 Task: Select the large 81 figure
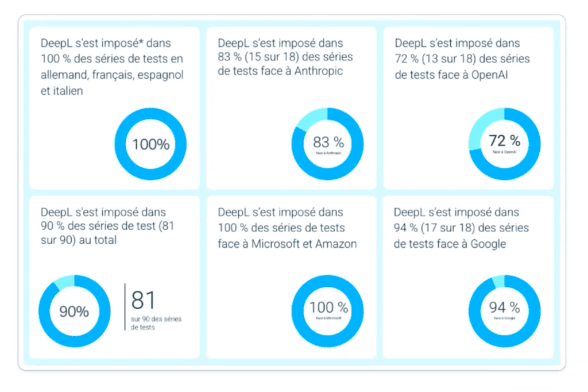click(144, 301)
